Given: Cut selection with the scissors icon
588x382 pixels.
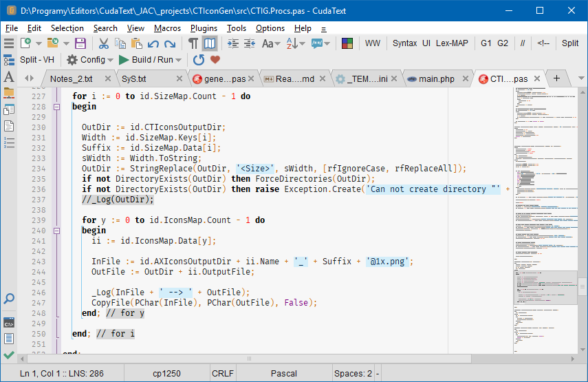Looking at the screenshot, I should (x=103, y=43).
